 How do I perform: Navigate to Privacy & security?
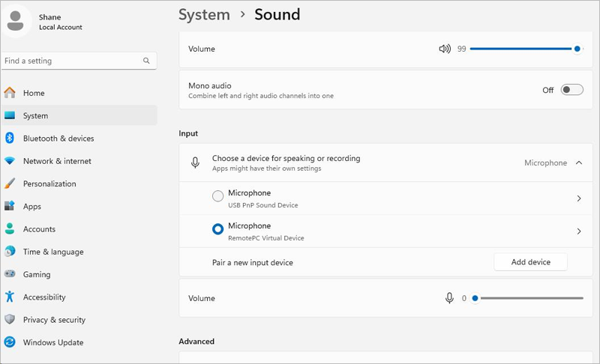coord(54,320)
